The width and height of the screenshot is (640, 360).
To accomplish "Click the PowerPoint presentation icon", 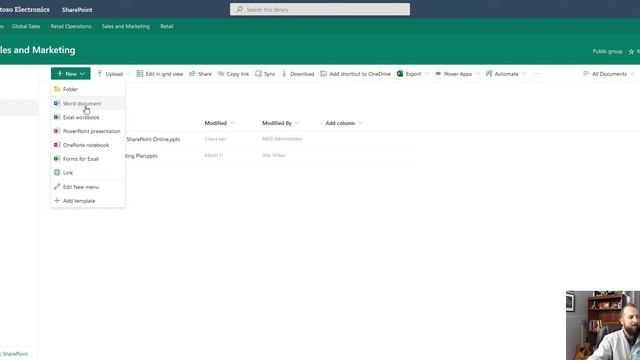I will tap(57, 131).
